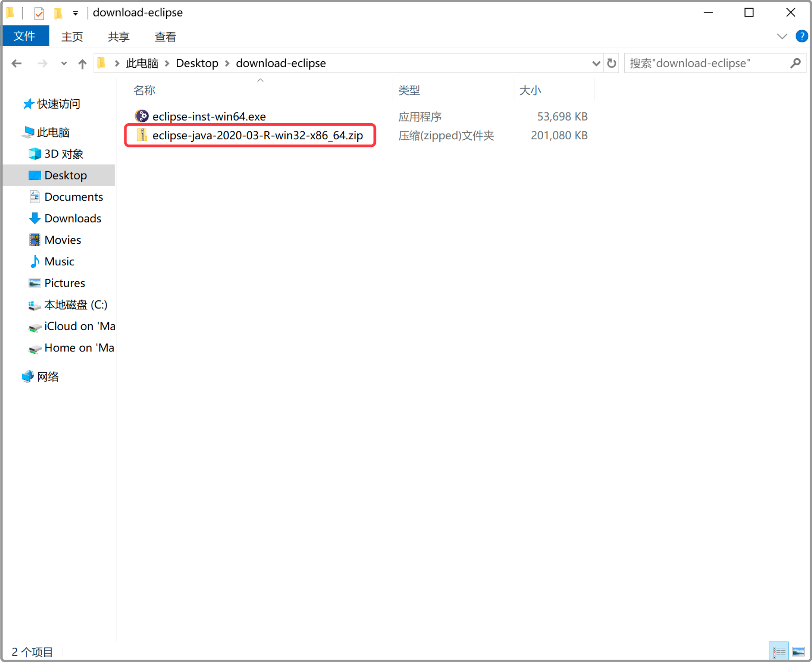Open Downloads in the sidebar
This screenshot has height=662, width=812.
[73, 218]
